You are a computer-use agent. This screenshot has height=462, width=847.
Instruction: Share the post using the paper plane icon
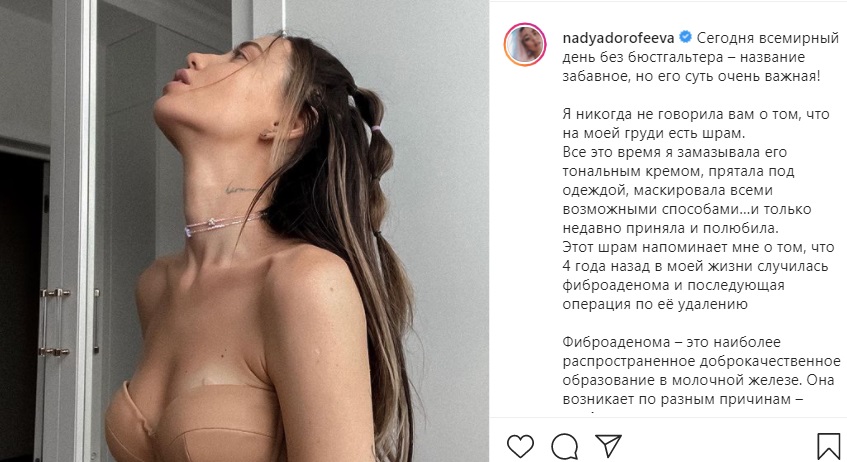pos(609,446)
